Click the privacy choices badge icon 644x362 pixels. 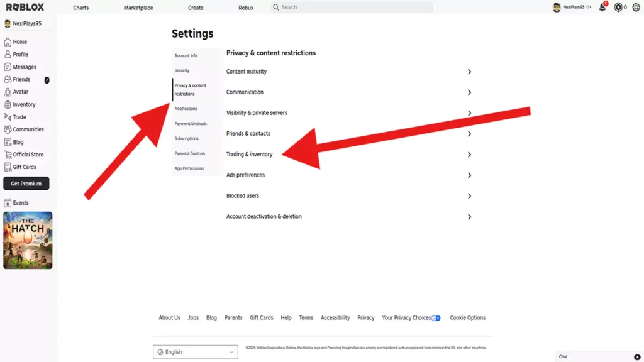[436, 318]
